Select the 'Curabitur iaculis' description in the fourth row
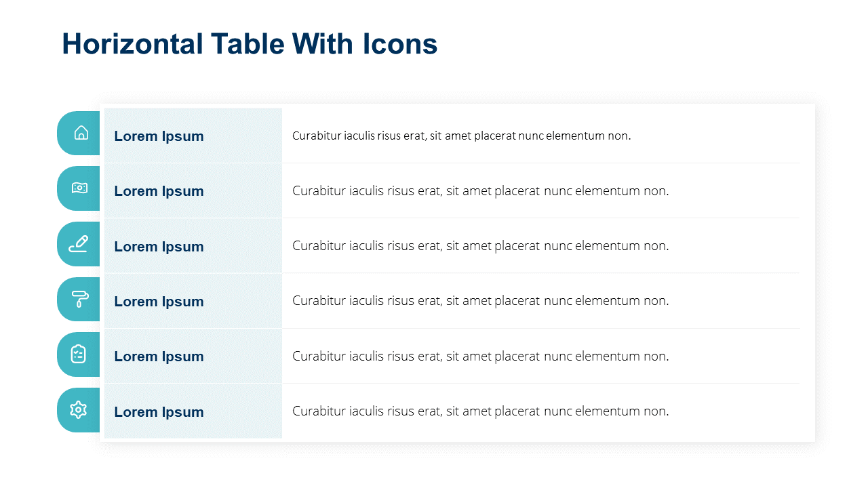The image size is (868, 488). coord(480,301)
